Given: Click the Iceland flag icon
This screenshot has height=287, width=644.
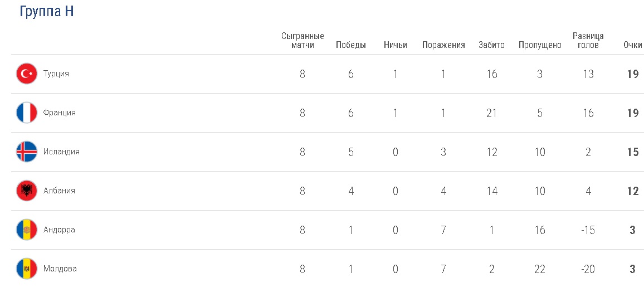Looking at the screenshot, I should 27,152.
